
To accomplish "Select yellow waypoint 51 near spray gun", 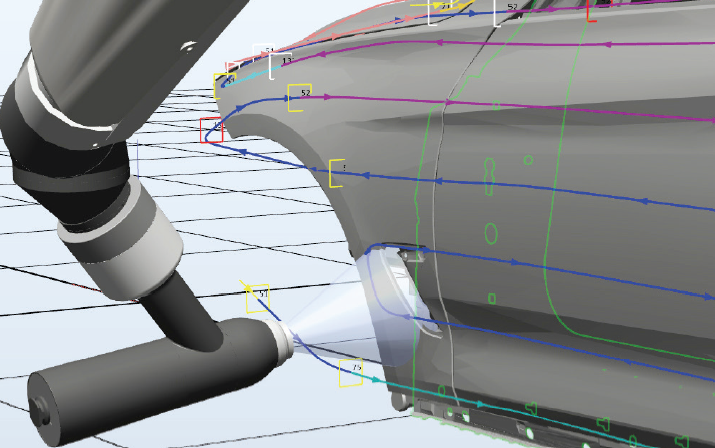I will (x=258, y=298).
